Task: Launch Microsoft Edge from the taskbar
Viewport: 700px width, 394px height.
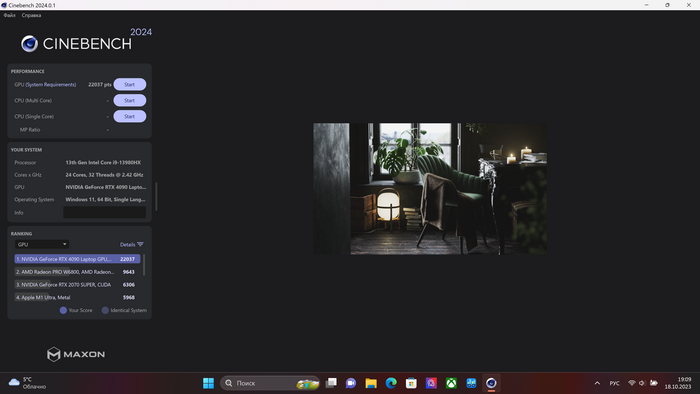Action: click(391, 383)
